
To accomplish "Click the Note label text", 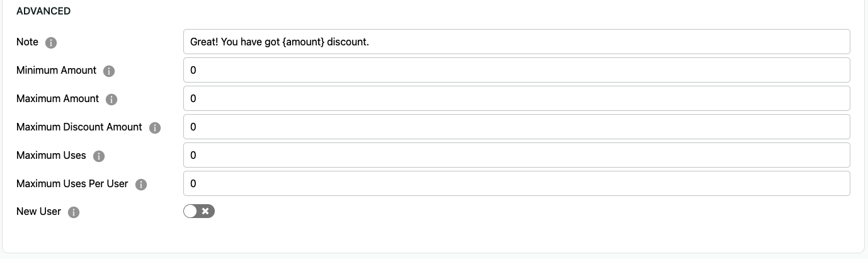I will coord(27,42).
